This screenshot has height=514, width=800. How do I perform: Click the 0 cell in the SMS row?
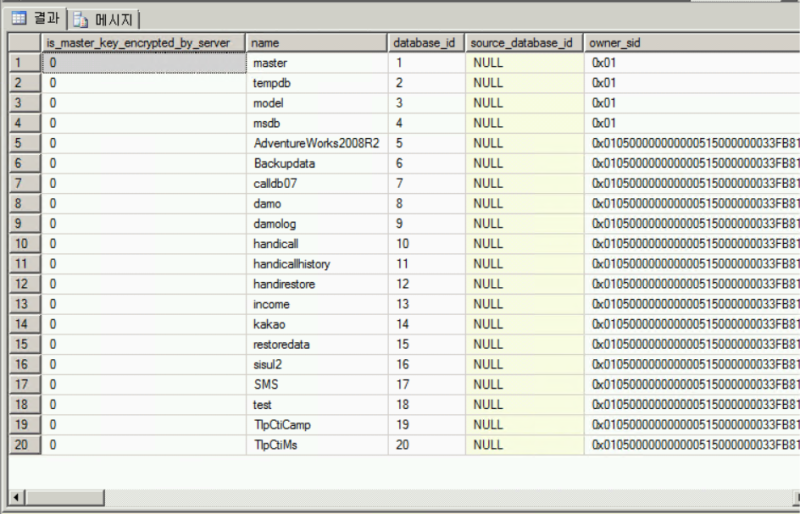pyautogui.click(x=143, y=384)
